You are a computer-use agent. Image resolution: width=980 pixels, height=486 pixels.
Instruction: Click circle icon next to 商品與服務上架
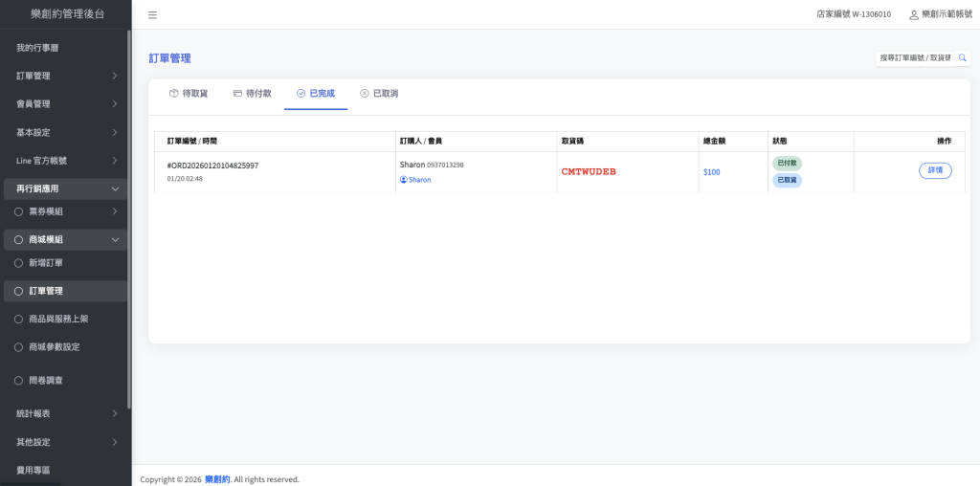(x=18, y=319)
